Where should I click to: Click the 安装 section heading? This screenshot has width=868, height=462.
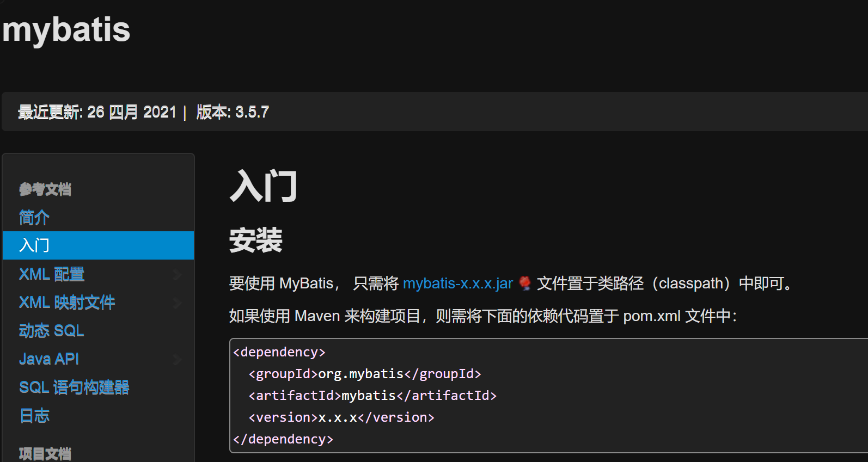click(x=256, y=240)
